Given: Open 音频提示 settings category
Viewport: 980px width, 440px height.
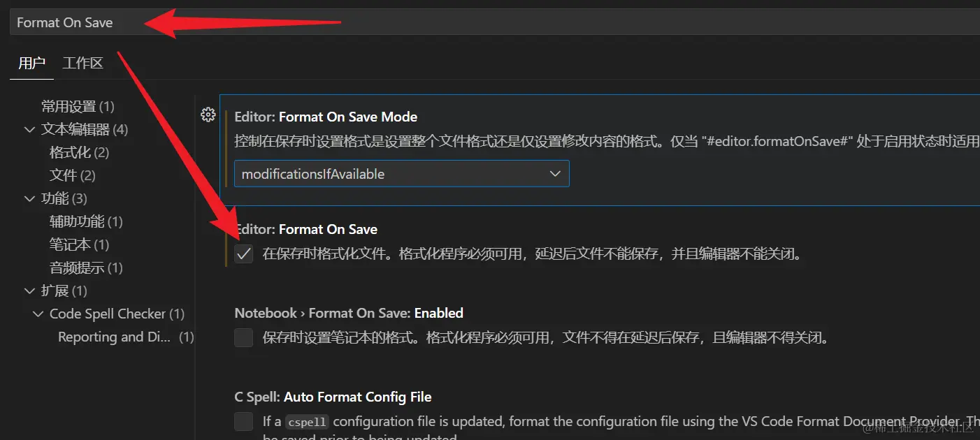Looking at the screenshot, I should 85,268.
